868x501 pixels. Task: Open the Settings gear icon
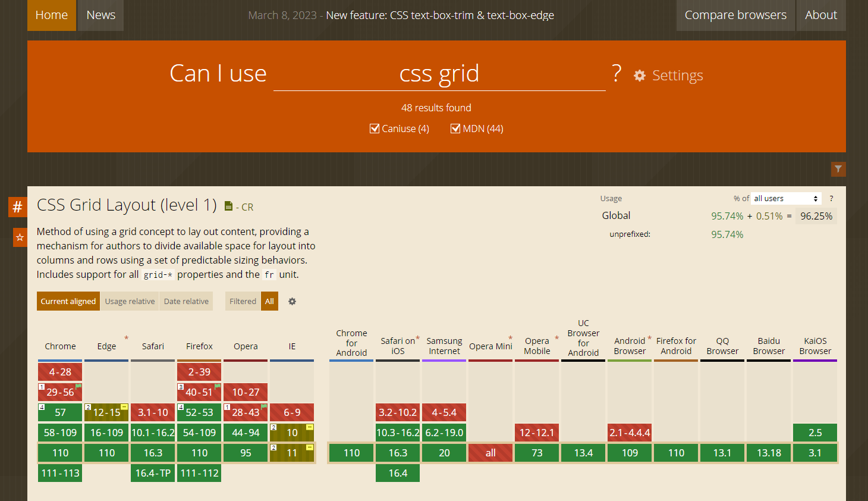[640, 76]
